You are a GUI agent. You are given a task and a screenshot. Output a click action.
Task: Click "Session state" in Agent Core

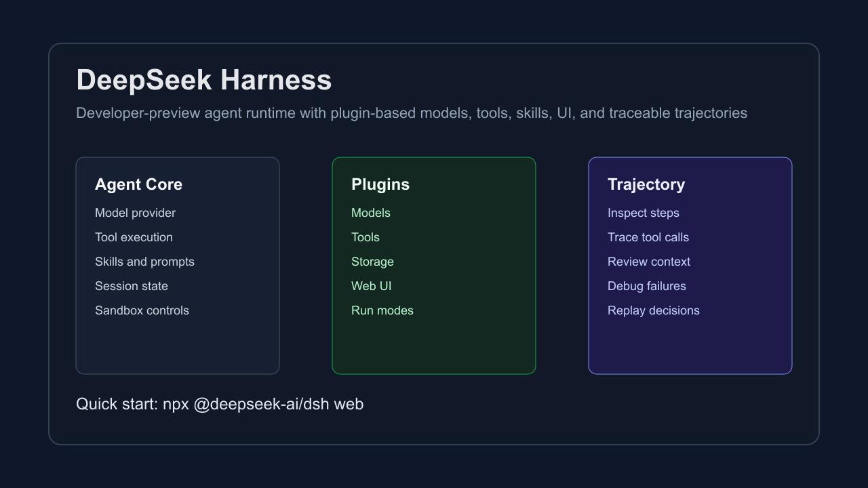click(x=132, y=286)
